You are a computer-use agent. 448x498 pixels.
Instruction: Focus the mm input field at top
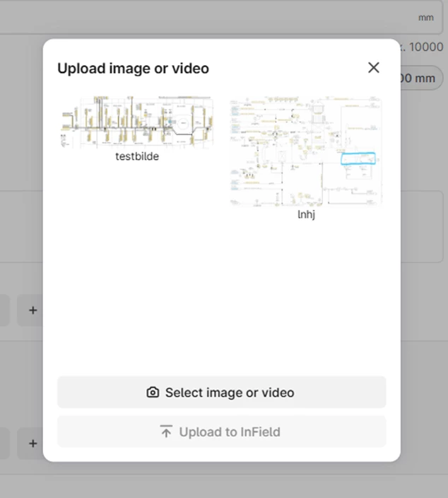pyautogui.click(x=212, y=17)
